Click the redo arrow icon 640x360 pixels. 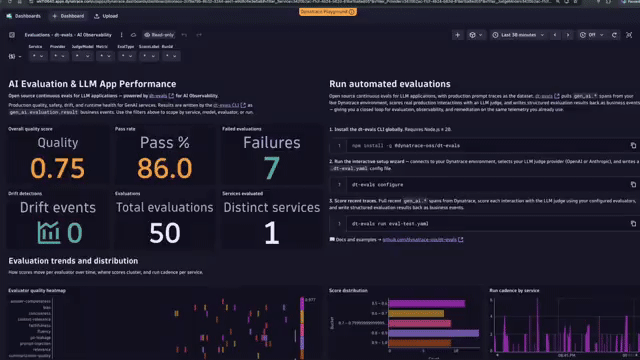199,35
